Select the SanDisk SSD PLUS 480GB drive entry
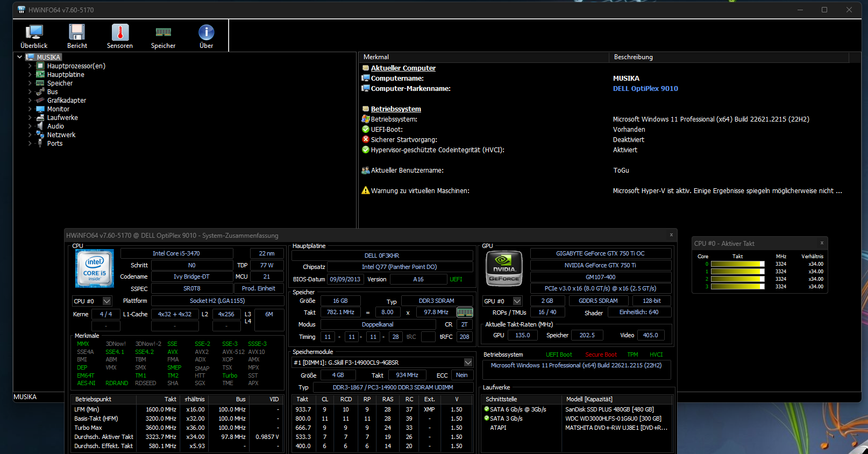This screenshot has height=454, width=868. [609, 409]
